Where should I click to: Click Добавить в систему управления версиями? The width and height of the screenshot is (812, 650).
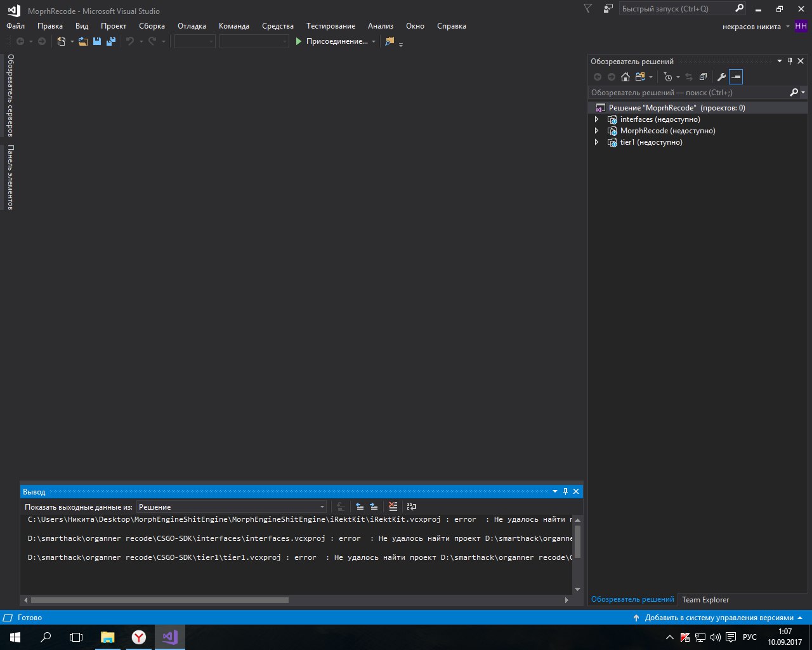(719, 618)
